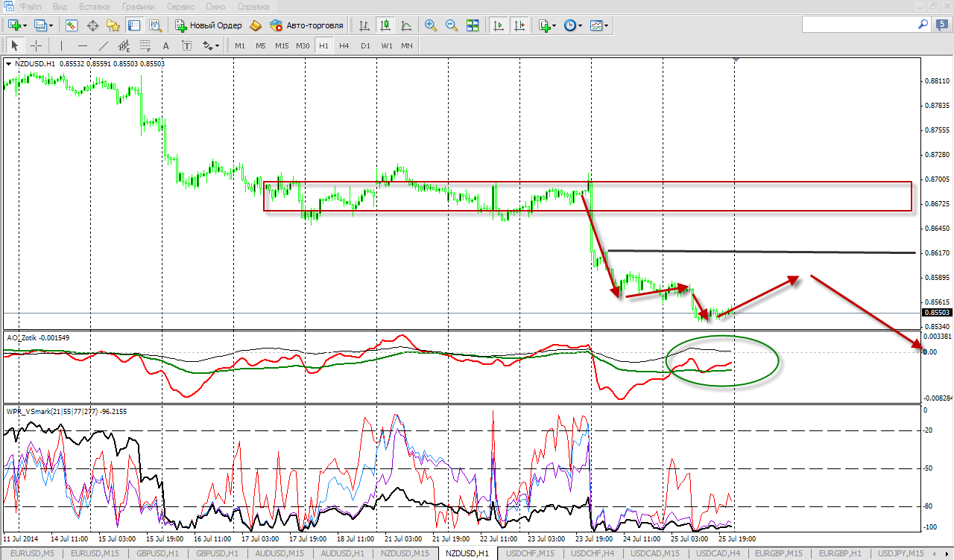Toggle chart auto-scroll button
The image size is (954, 560).
pyautogui.click(x=499, y=25)
